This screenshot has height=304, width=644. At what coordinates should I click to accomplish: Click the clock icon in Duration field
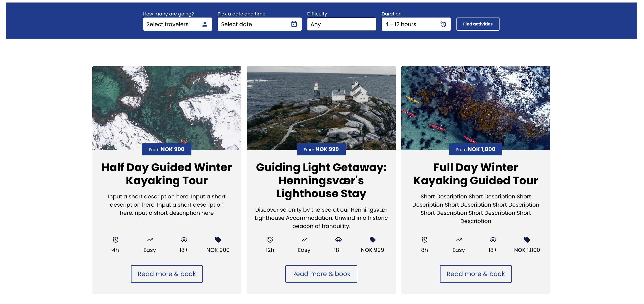[443, 24]
